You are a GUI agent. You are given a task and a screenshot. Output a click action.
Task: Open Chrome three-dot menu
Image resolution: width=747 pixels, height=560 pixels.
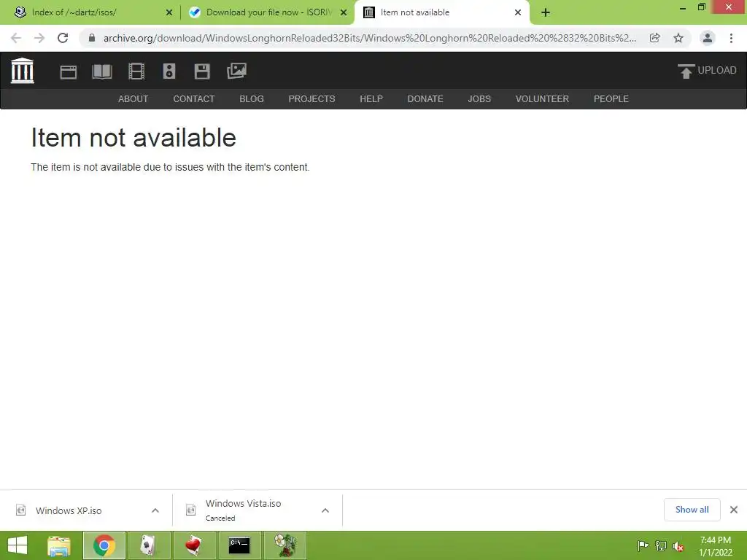click(x=731, y=38)
